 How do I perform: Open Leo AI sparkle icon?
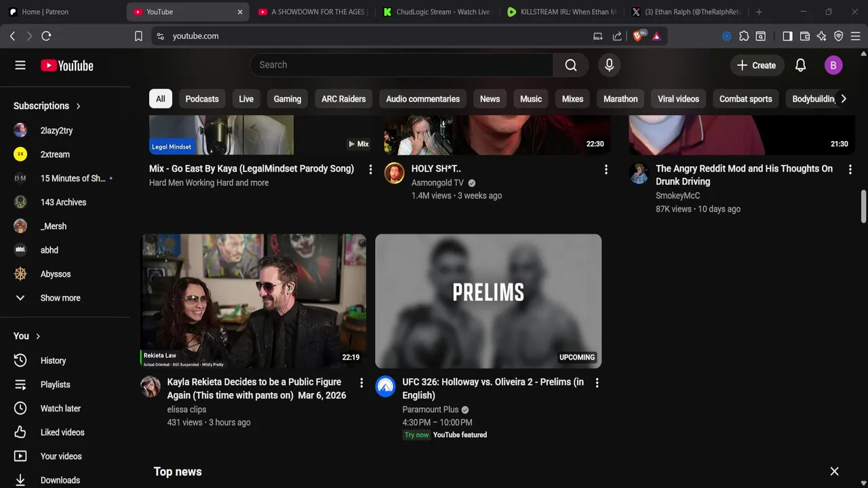[822, 36]
